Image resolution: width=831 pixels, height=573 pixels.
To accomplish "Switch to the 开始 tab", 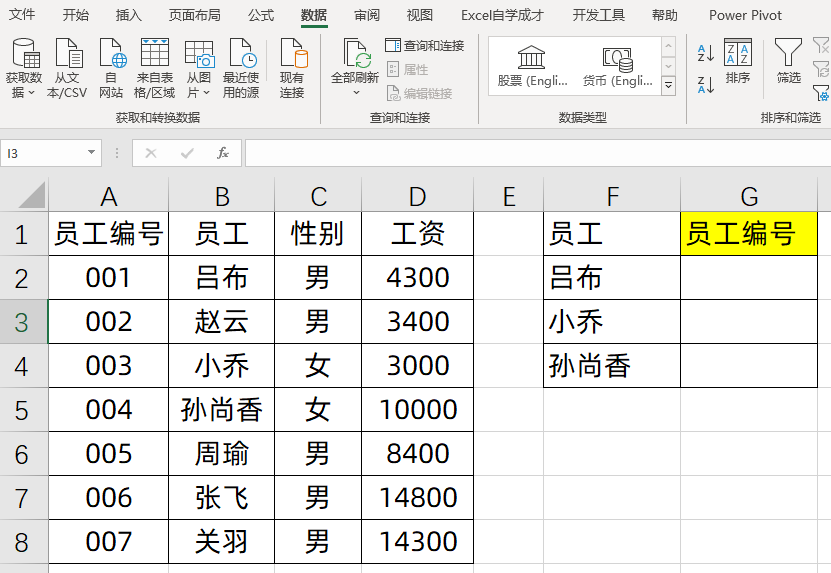I will tap(75, 15).
